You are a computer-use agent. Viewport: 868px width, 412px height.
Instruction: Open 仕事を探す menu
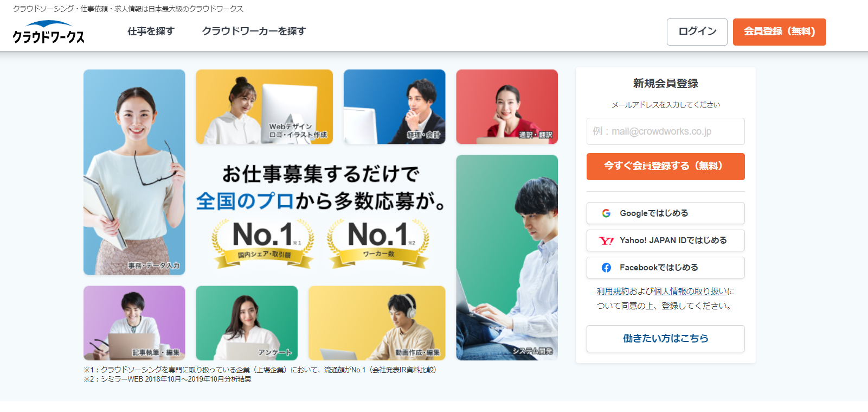click(x=151, y=31)
